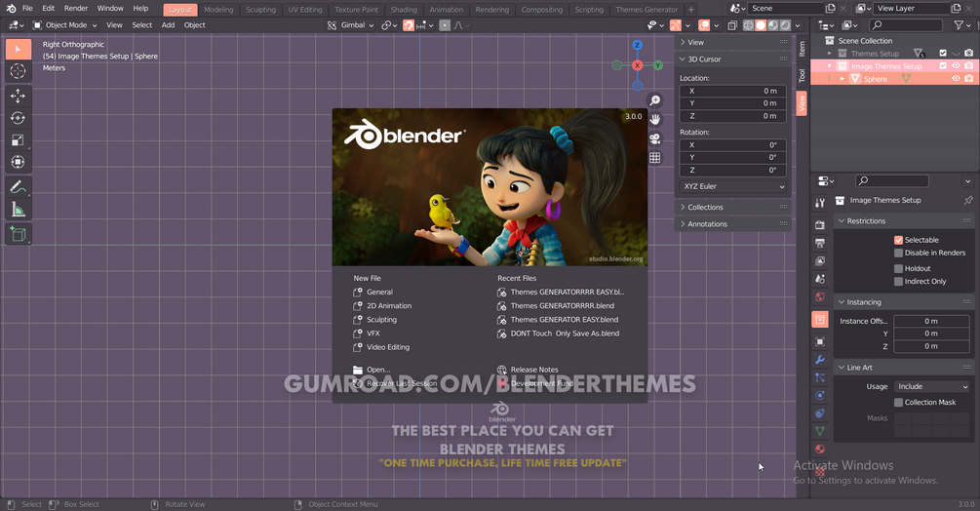Screen dimensions: 980x511
Task: Hide Image Themes Setup collection eye icon
Action: [x=956, y=65]
